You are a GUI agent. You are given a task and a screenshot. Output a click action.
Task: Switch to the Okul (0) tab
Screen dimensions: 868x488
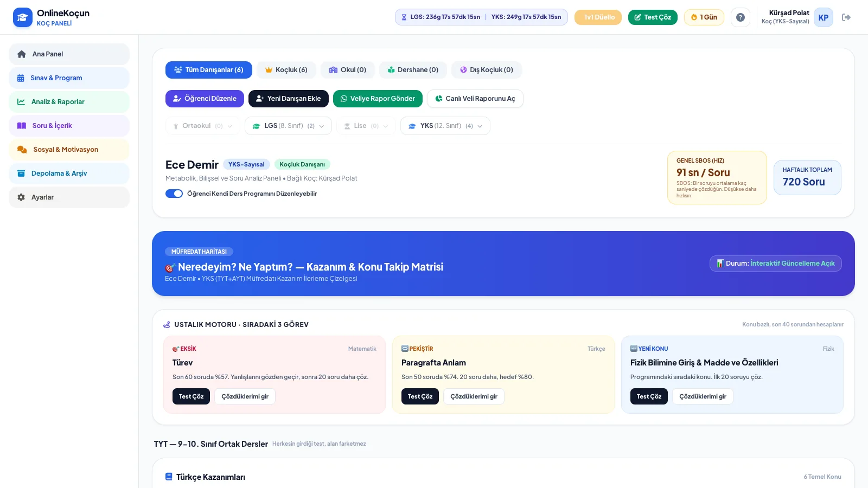348,70
